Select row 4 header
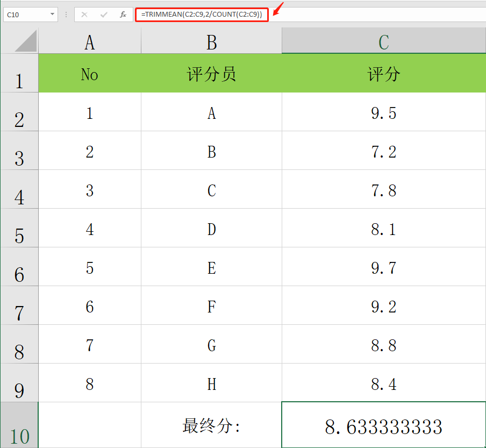Viewport: 486px width, 448px height. pyautogui.click(x=19, y=189)
